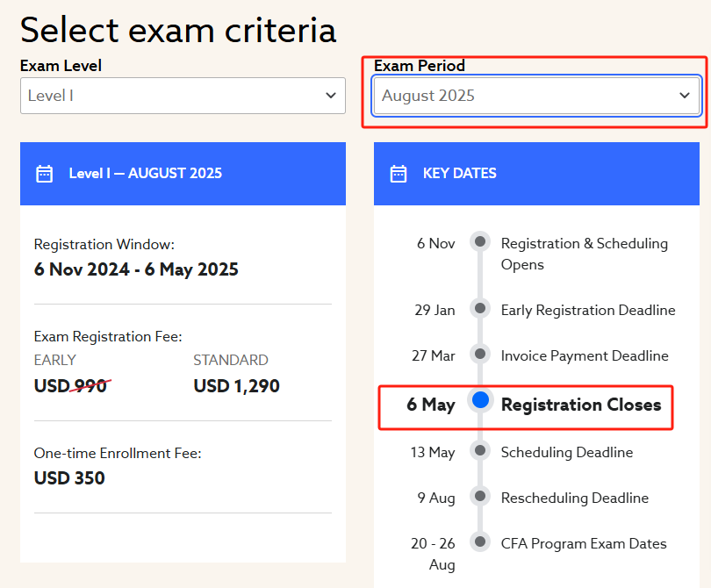The image size is (711, 588).
Task: Click the 6 Nov timeline dot
Action: 479,241
